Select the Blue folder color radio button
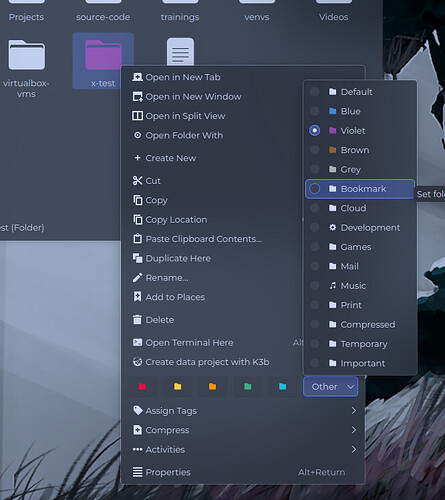Image resolution: width=445 pixels, height=500 pixels. point(315,111)
